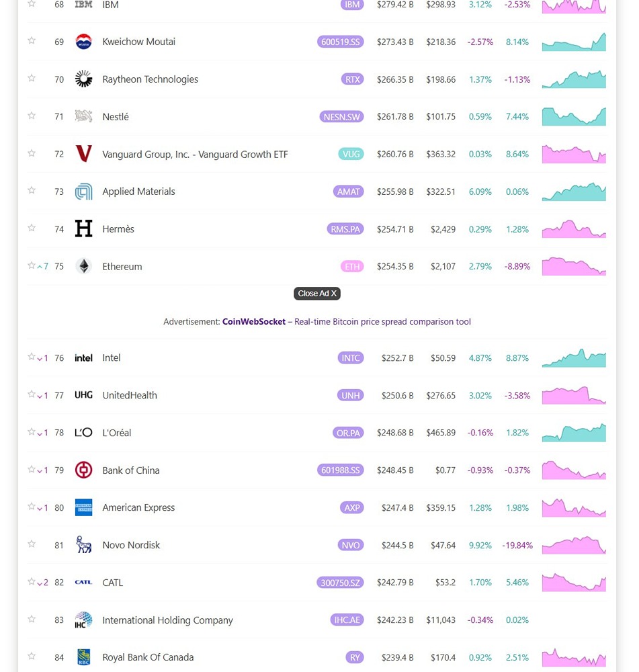
Task: Click the 600519.SS ticker badge
Action: [x=341, y=42]
